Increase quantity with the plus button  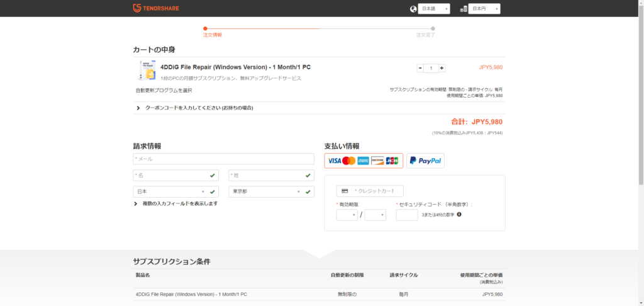442,68
